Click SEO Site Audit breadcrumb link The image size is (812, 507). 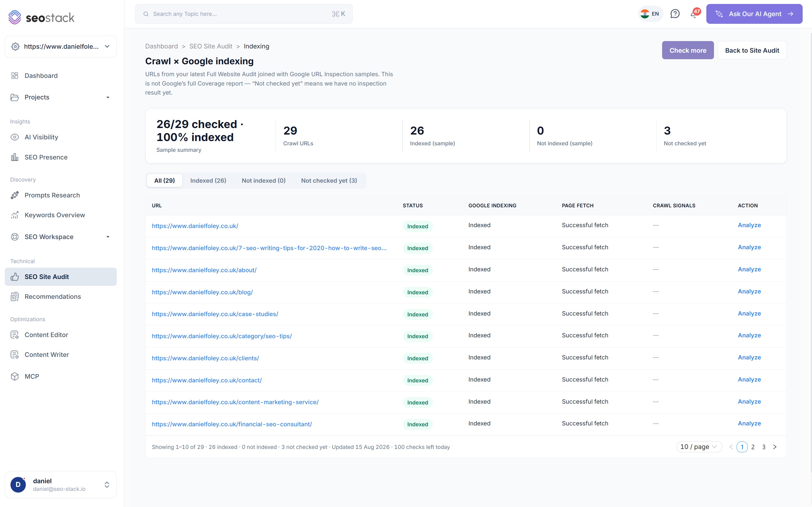(x=211, y=46)
